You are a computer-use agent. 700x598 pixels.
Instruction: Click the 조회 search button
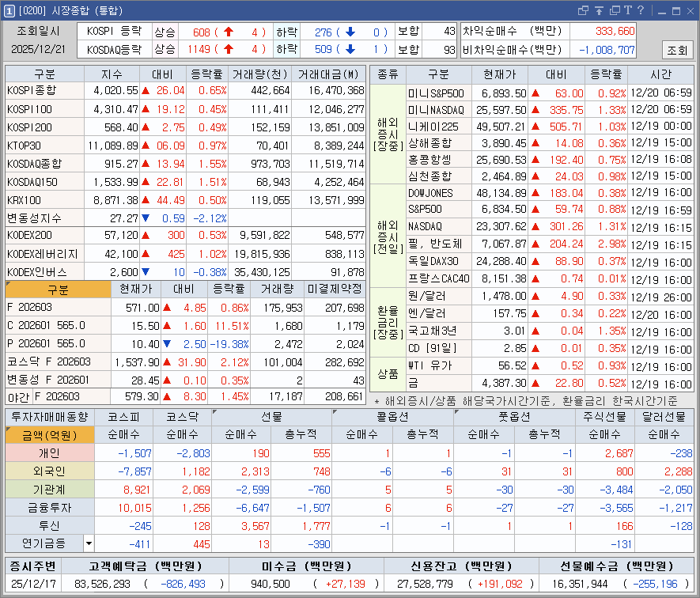(677, 50)
